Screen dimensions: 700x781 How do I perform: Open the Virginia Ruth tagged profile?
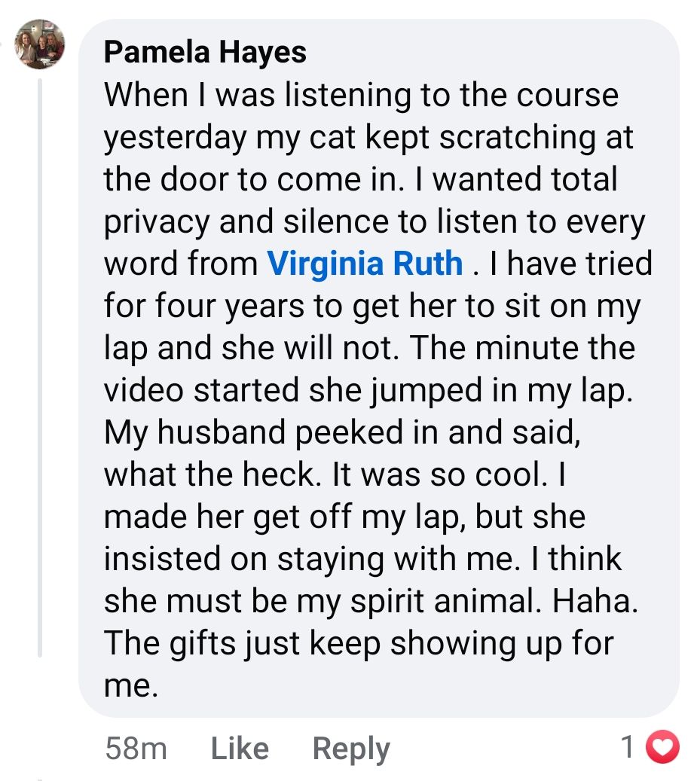pos(365,264)
